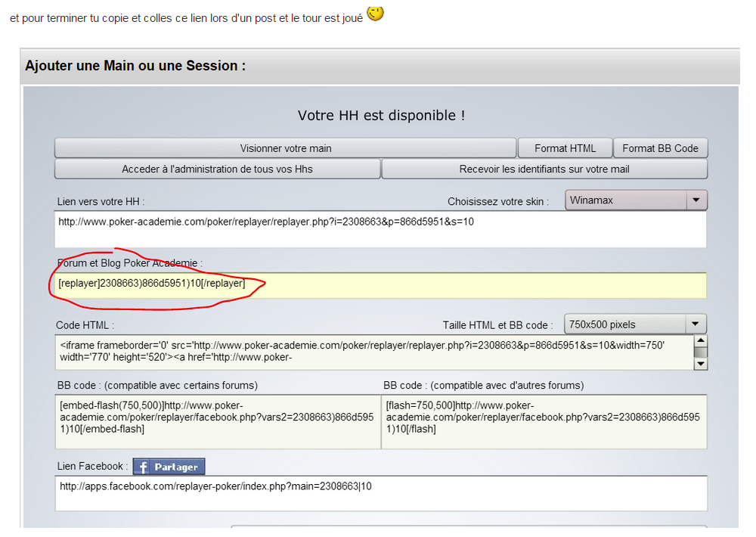This screenshot has height=537, width=756.
Task: Click the Facebook Partager button
Action: coord(169,467)
